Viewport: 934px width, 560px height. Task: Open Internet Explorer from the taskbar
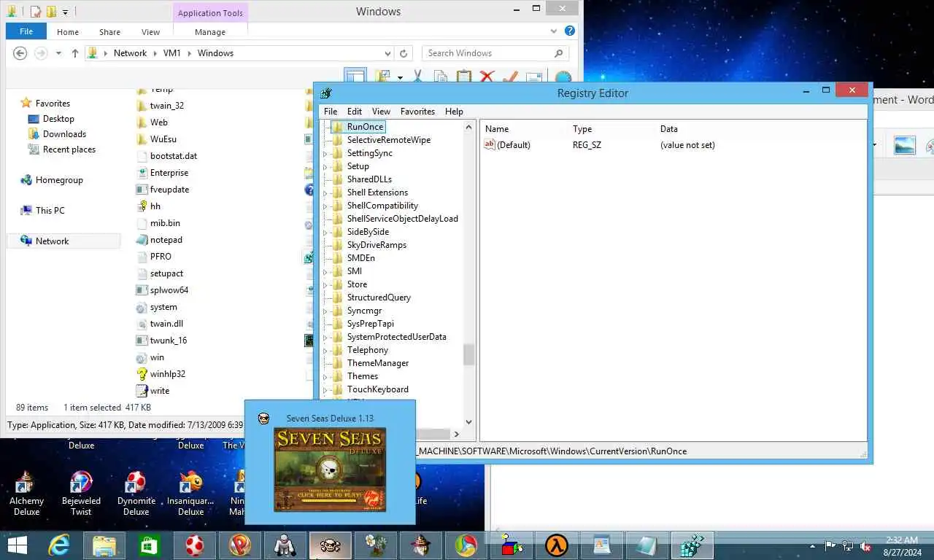[x=59, y=545]
